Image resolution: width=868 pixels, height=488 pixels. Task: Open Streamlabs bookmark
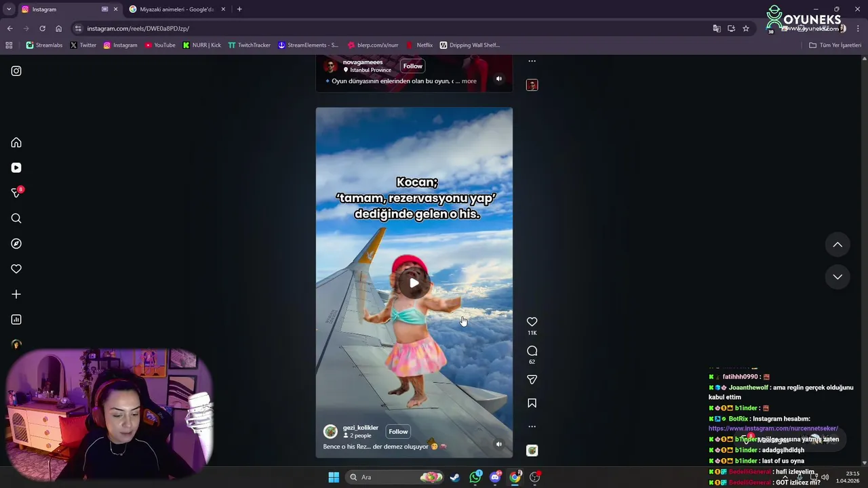(x=44, y=45)
